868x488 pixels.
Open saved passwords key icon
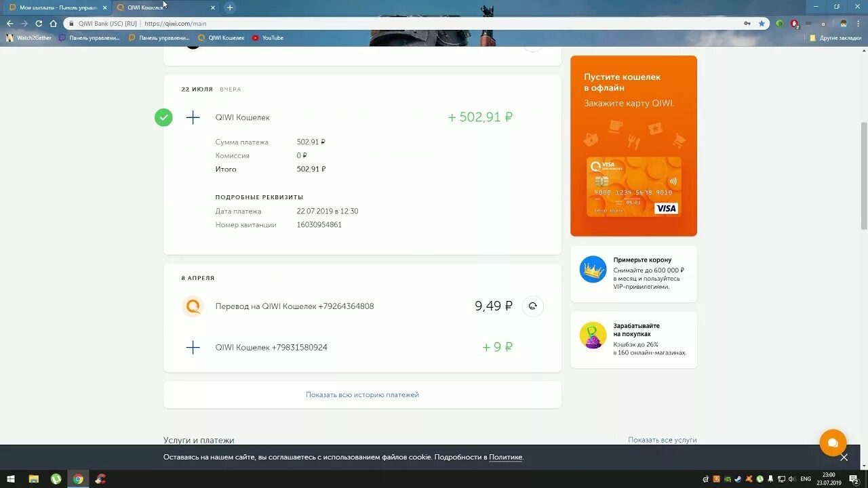[747, 23]
